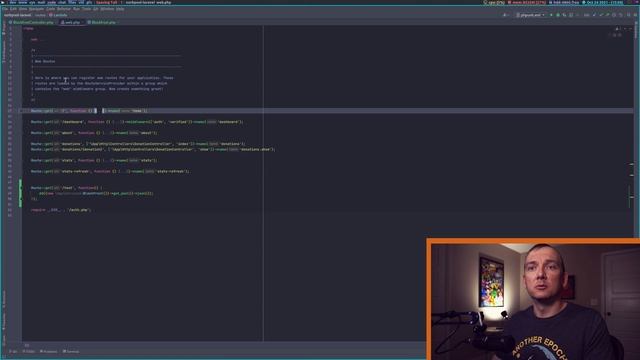Open the Help menu
This screenshot has height=360, width=640.
click(120, 9)
